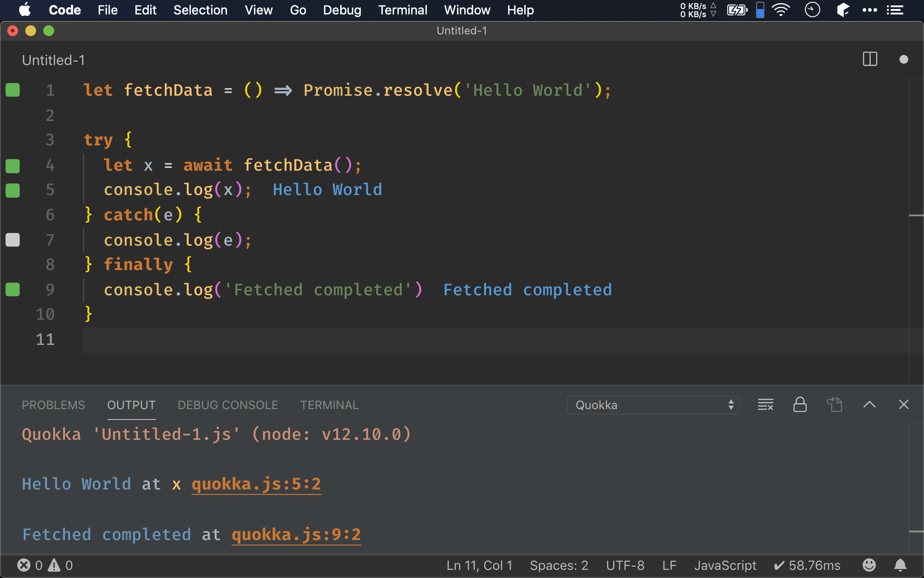Toggle the output scroll lock icon

[x=800, y=405]
